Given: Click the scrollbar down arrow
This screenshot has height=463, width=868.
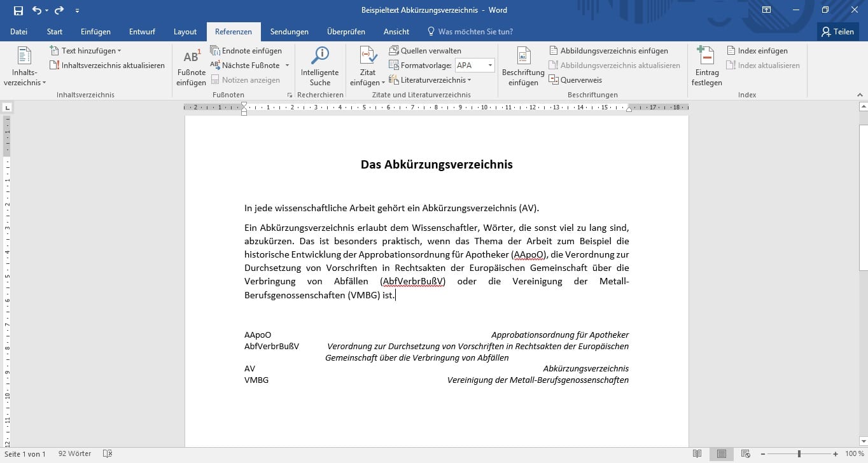Looking at the screenshot, I should click(x=863, y=442).
